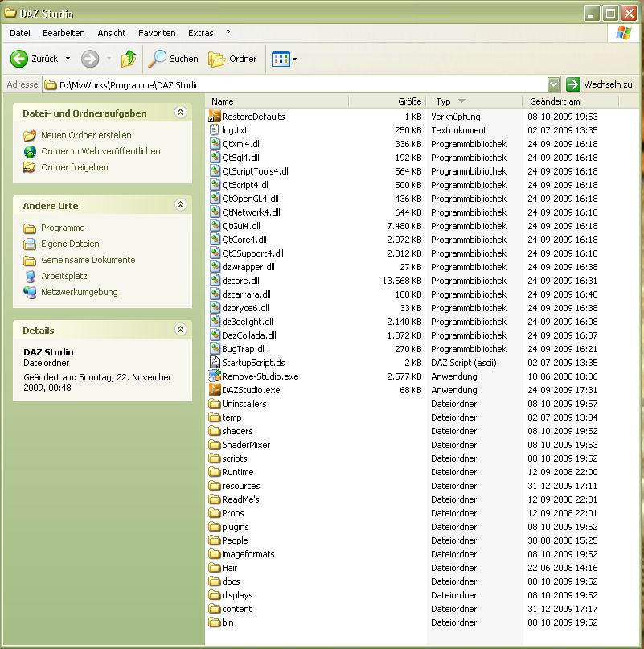
Task: Click Neuen Ordner erstellen icon
Action: click(30, 135)
